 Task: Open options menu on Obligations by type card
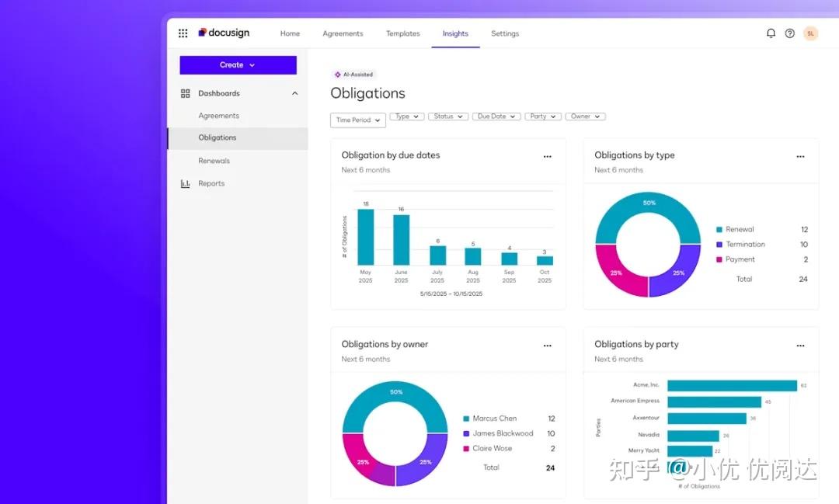801,156
